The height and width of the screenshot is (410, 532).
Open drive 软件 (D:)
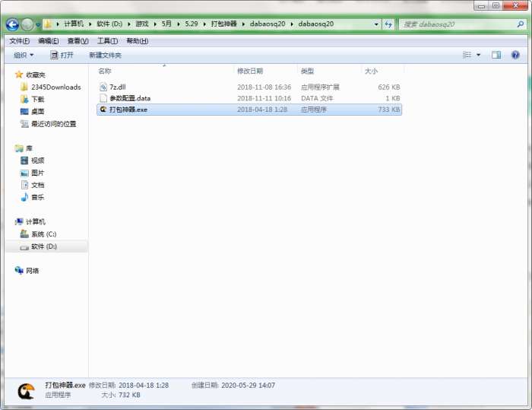pos(44,246)
